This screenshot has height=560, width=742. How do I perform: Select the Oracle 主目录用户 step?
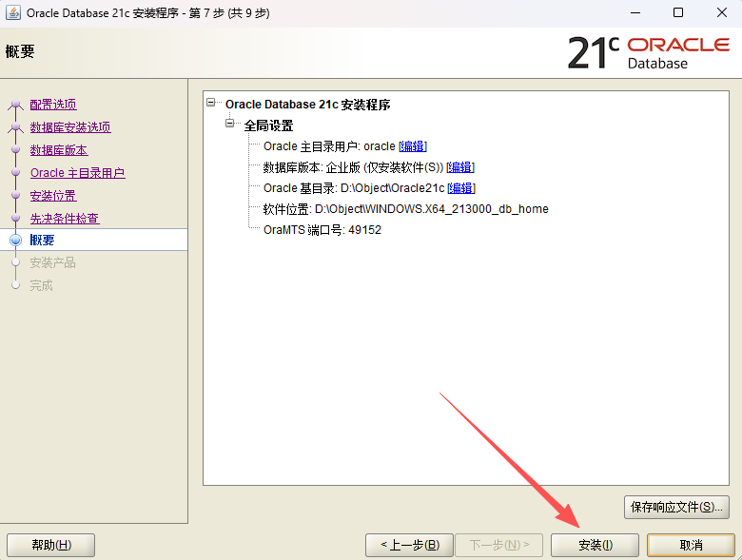(77, 173)
